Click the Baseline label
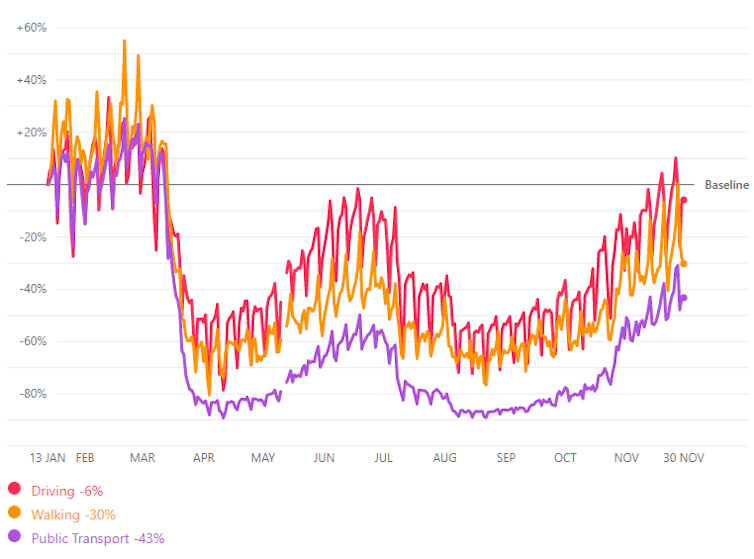The width and height of the screenshot is (754, 559). click(x=726, y=185)
